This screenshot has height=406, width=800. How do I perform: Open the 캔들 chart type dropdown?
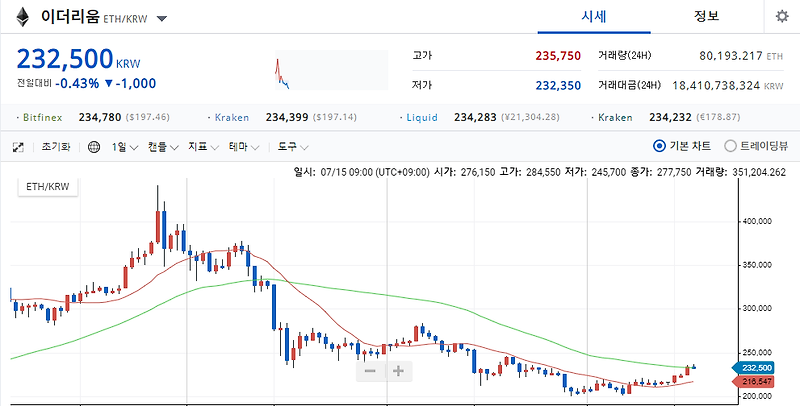tap(163, 147)
